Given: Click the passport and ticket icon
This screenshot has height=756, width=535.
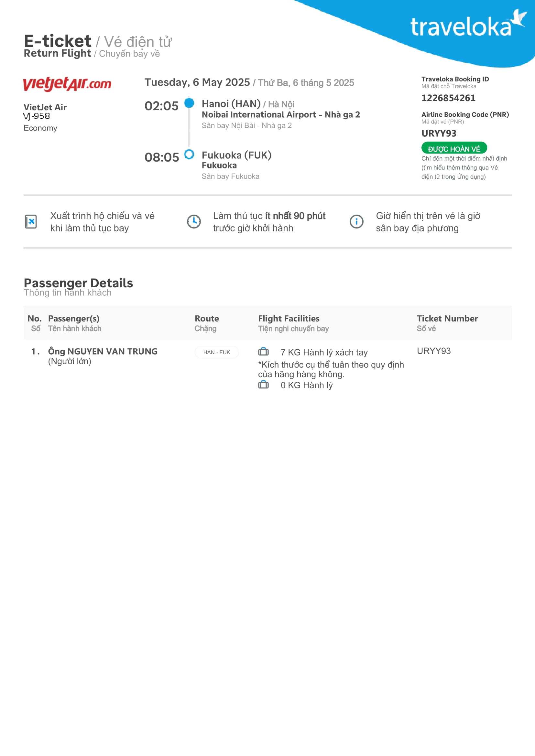Looking at the screenshot, I should tap(31, 221).
